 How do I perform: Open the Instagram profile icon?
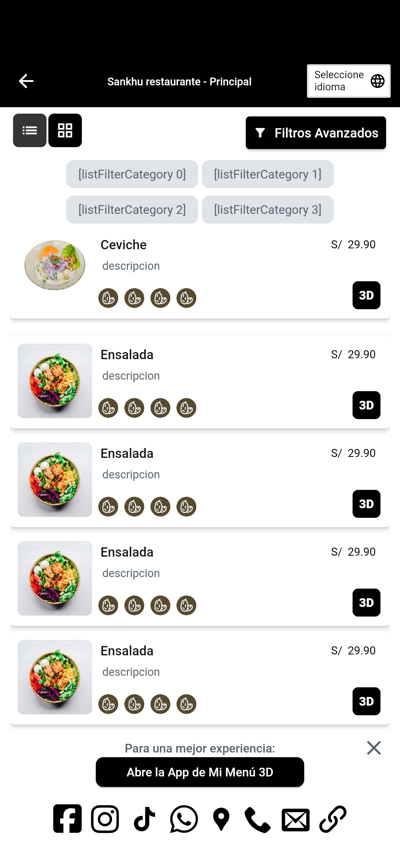(105, 819)
